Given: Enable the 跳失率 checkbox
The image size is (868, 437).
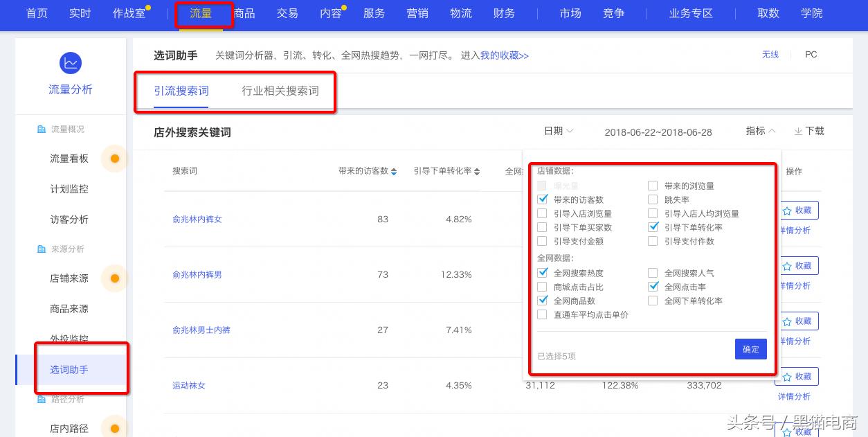Looking at the screenshot, I should coord(653,199).
